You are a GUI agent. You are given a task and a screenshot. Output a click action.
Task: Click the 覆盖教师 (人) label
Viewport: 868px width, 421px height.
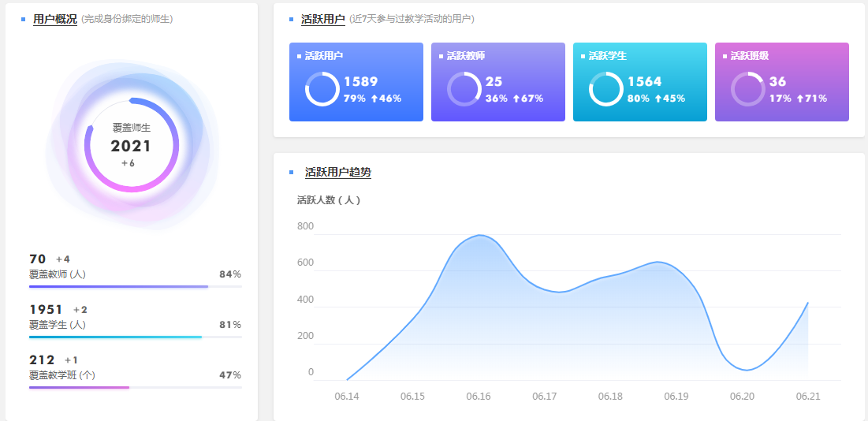(57, 274)
